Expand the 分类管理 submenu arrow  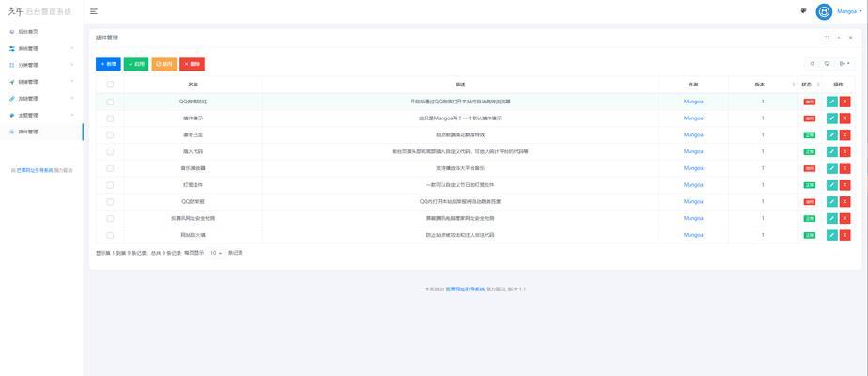72,65
